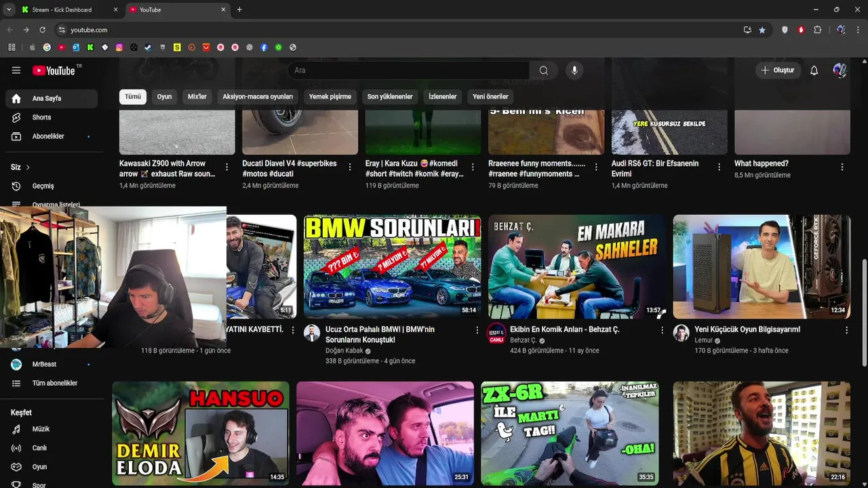868x488 pixels.
Task: Open the browser extensions puzzle icon
Action: click(x=817, y=30)
